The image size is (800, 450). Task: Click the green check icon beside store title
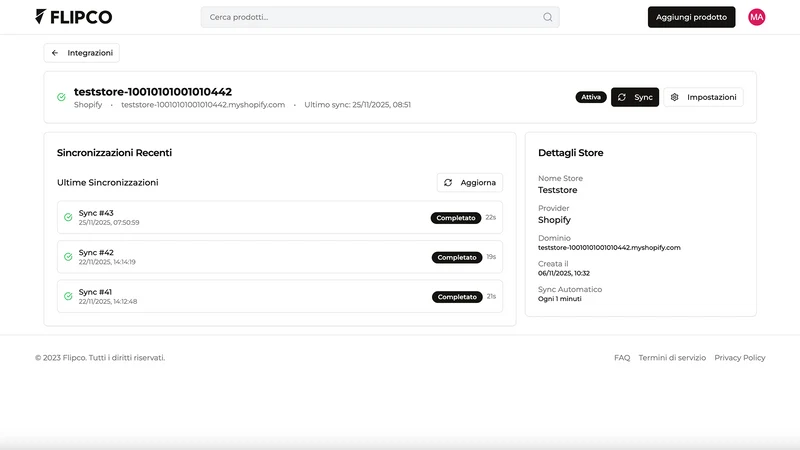pyautogui.click(x=61, y=97)
